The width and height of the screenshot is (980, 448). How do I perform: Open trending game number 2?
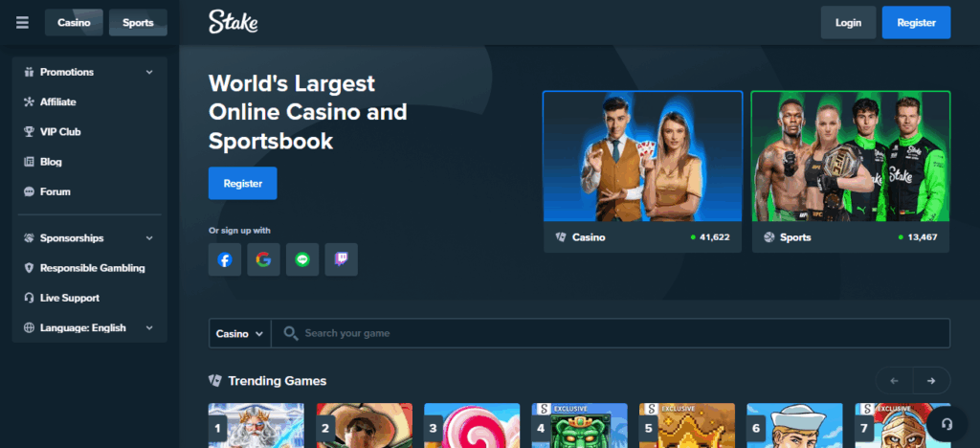point(365,425)
